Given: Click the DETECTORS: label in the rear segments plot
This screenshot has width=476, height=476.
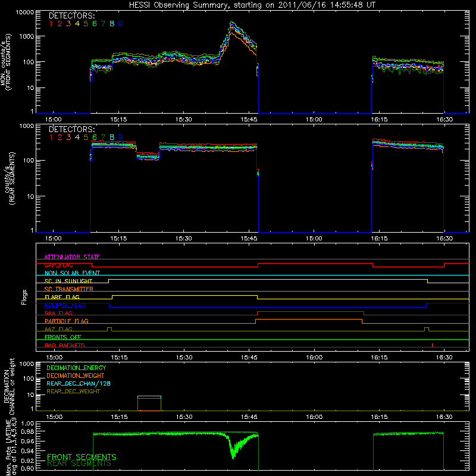Looking at the screenshot, I should (72, 130).
